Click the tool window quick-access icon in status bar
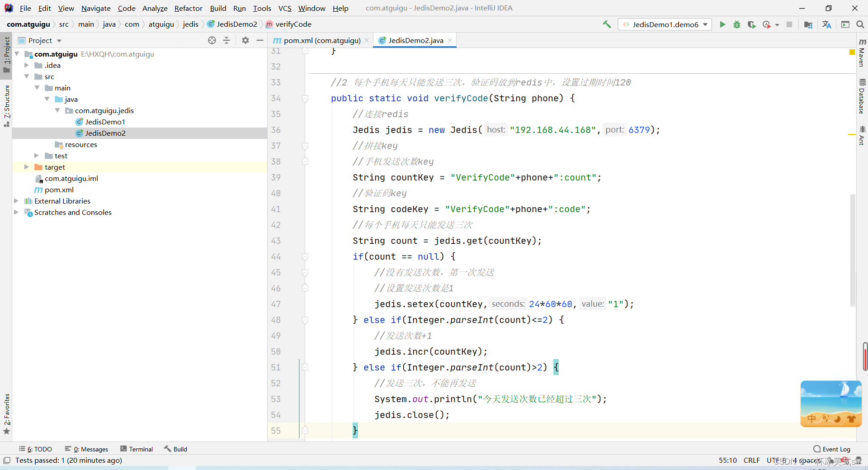This screenshot has height=470, width=868. point(7,461)
